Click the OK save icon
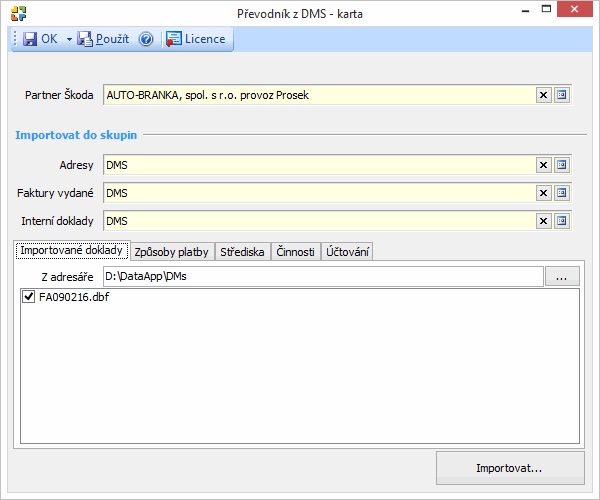Image resolution: width=600 pixels, height=500 pixels. click(x=30, y=39)
